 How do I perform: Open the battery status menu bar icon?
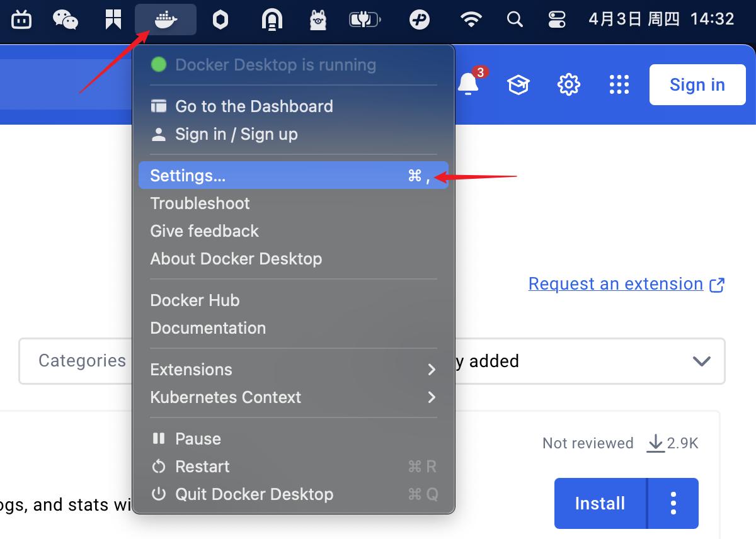(365, 20)
